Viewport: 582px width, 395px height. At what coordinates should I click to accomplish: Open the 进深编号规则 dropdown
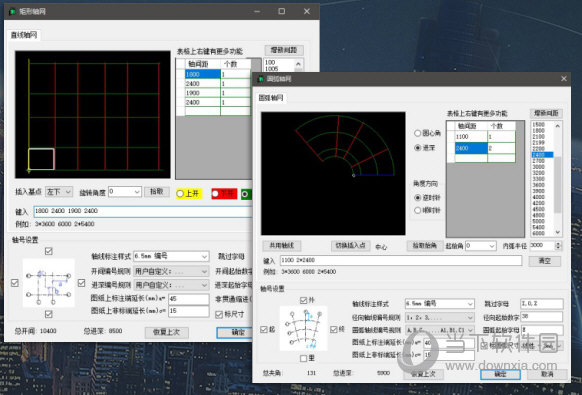click(171, 285)
